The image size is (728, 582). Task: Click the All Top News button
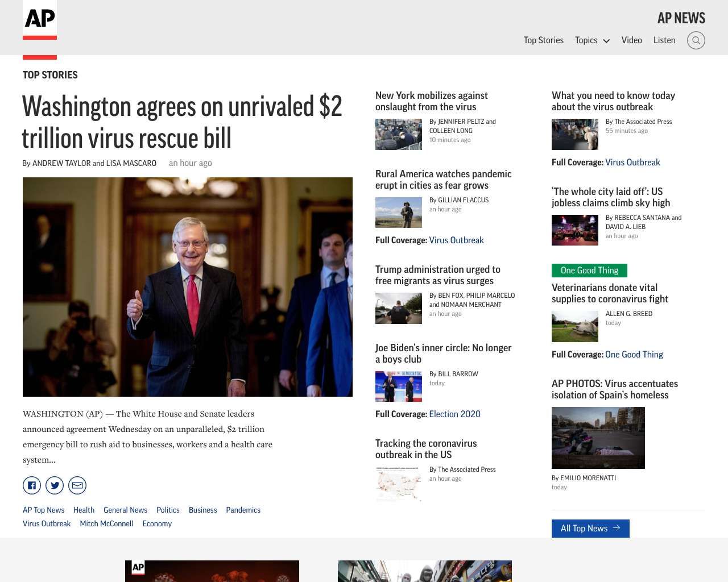(590, 529)
